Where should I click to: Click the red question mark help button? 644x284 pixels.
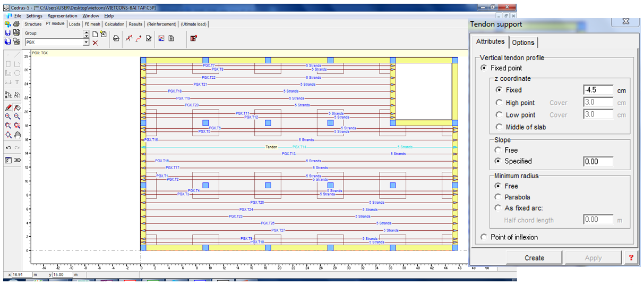coord(631,258)
